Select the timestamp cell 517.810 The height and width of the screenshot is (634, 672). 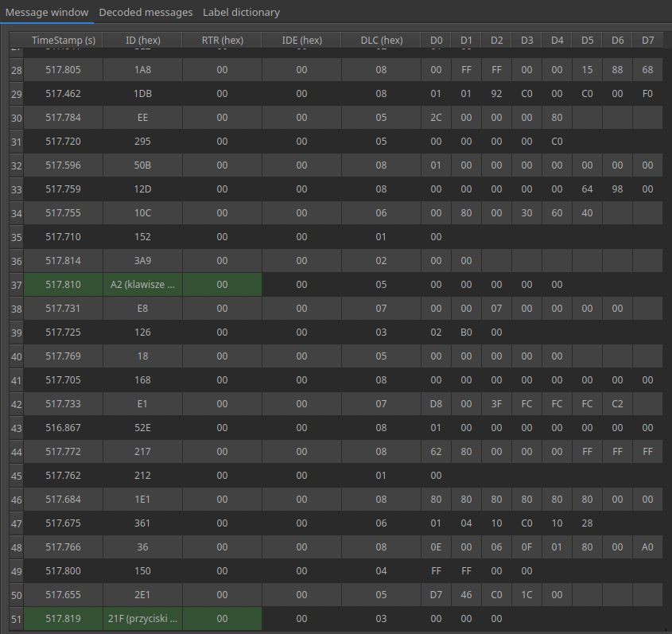click(x=63, y=285)
